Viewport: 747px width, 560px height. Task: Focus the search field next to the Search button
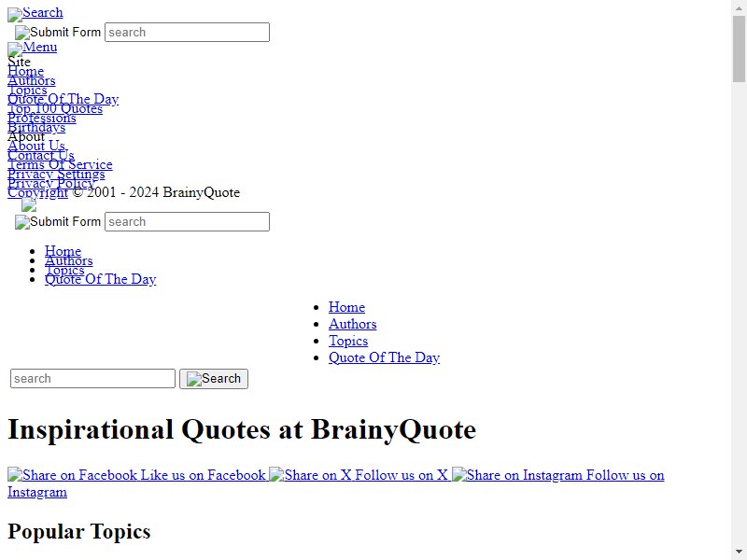[92, 379]
